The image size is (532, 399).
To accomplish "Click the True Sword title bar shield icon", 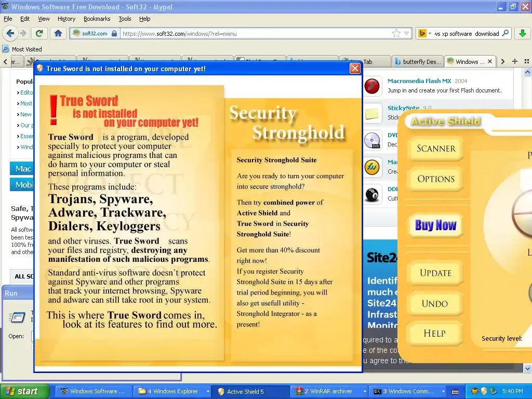I will coord(39,69).
